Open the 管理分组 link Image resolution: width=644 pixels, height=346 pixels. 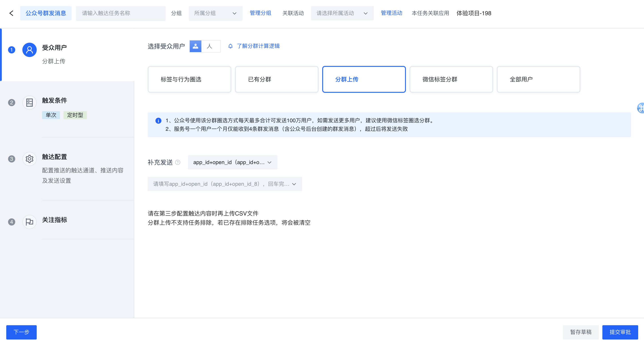click(260, 13)
